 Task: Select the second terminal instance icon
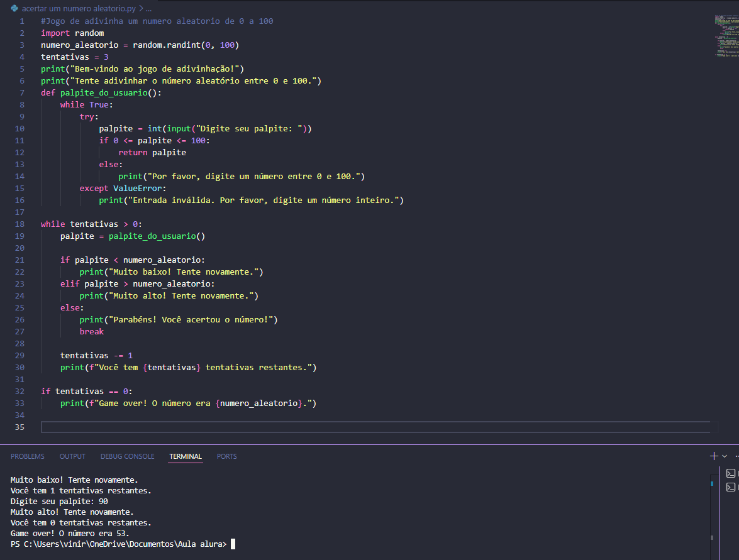click(x=730, y=487)
